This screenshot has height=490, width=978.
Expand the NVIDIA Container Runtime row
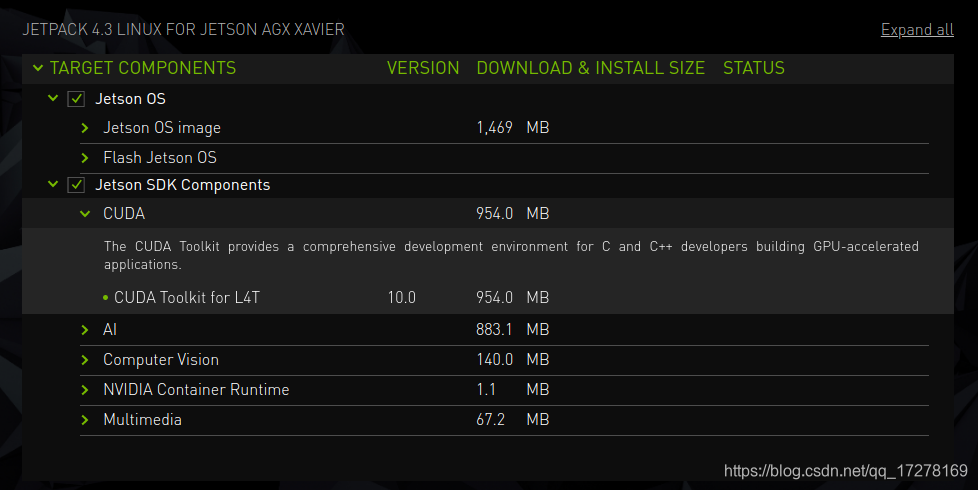tap(85, 390)
